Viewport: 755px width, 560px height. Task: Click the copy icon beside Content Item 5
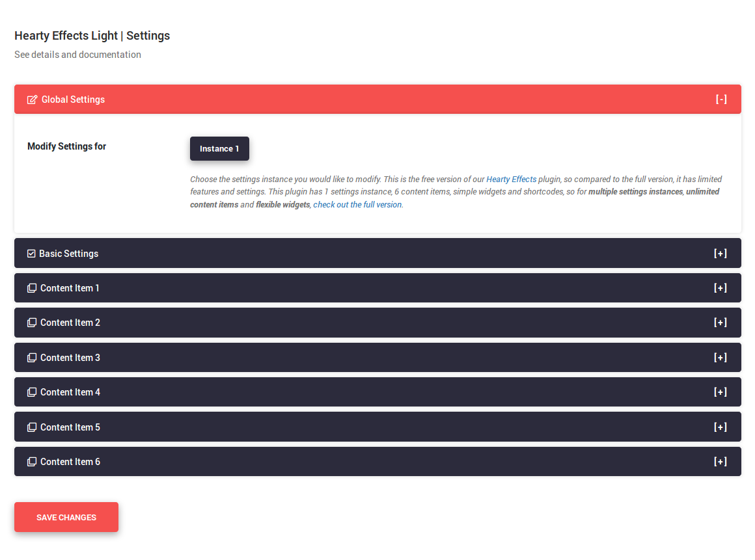tap(32, 427)
